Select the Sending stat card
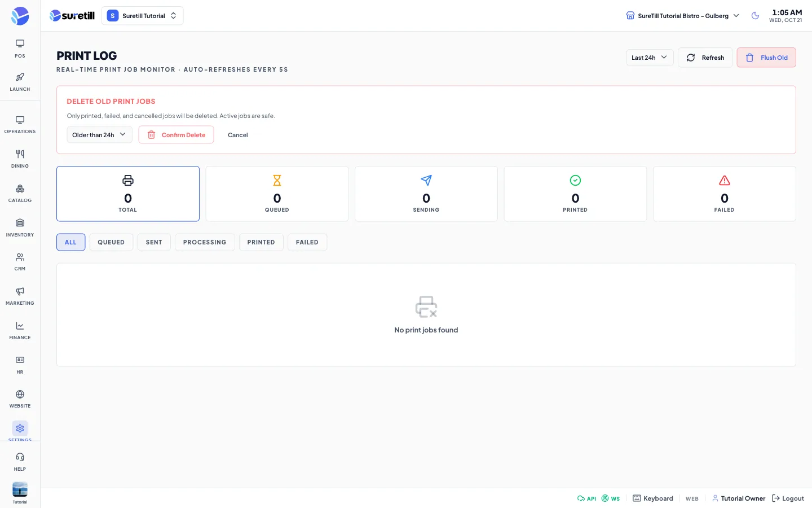Screen dimensions: 812x508 [x=426, y=194]
